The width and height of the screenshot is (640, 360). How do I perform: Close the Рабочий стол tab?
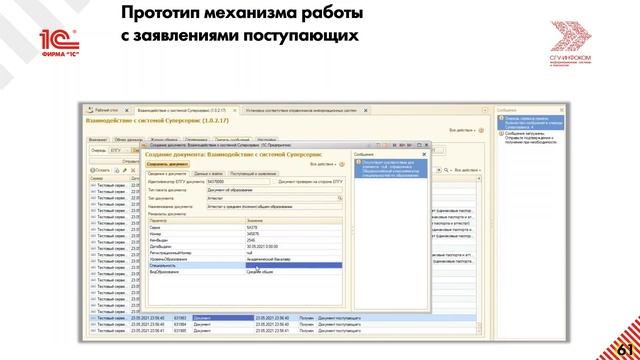127,110
